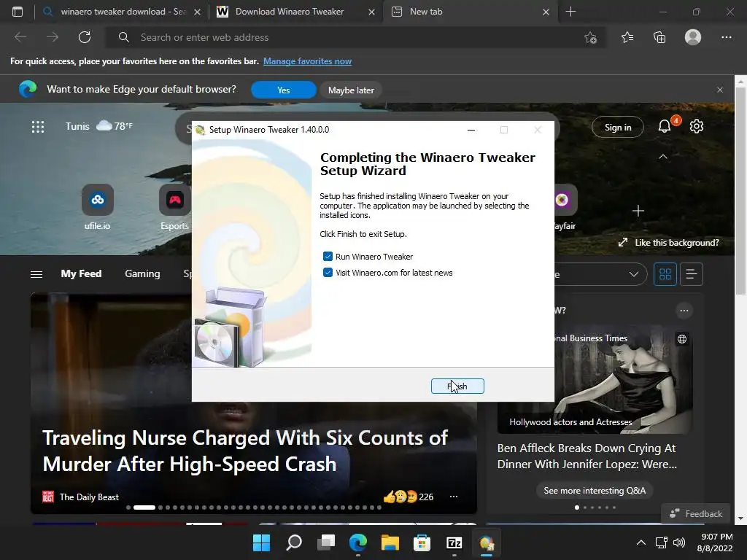Viewport: 747px width, 560px height.
Task: Switch to winaero tweaker download search tab
Action: 122,12
